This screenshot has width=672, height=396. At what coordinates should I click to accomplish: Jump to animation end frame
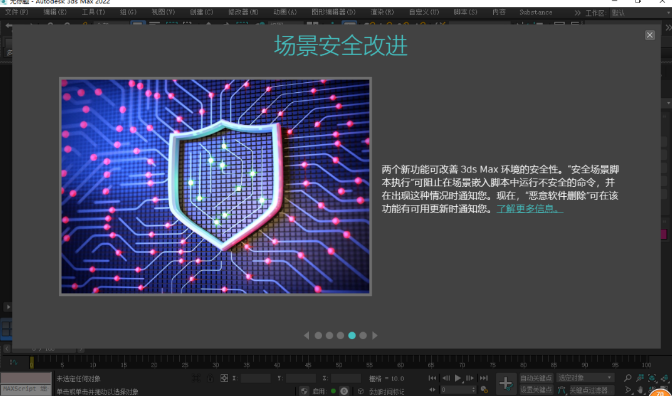click(x=483, y=378)
